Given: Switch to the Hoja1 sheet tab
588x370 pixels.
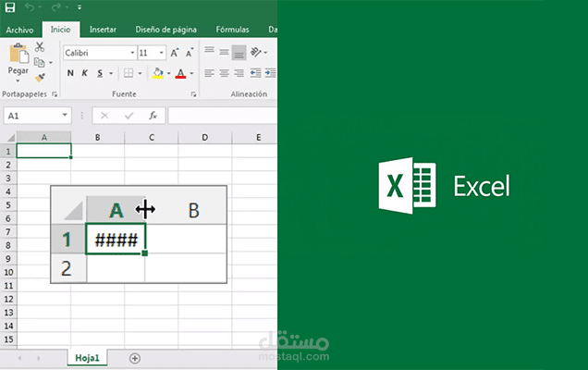Looking at the screenshot, I should [88, 358].
